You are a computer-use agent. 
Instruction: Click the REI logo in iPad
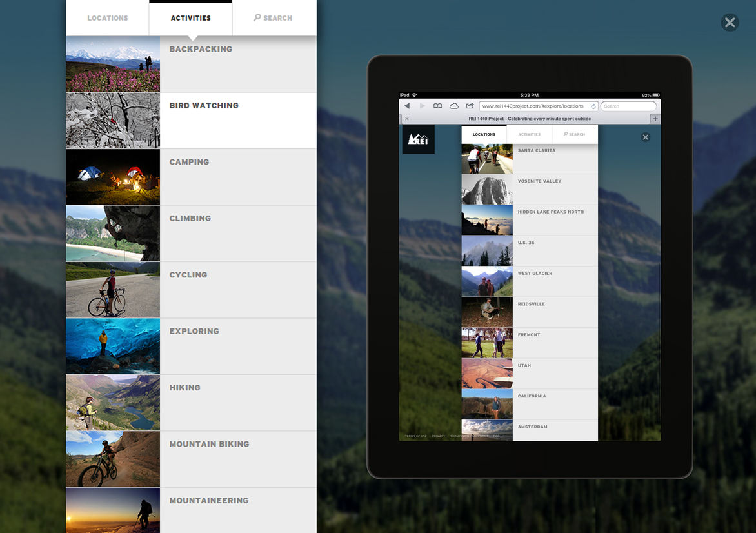pos(418,139)
